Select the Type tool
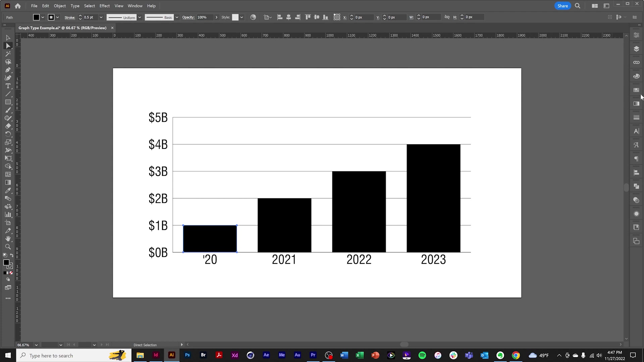The image size is (644, 362). click(x=8, y=86)
